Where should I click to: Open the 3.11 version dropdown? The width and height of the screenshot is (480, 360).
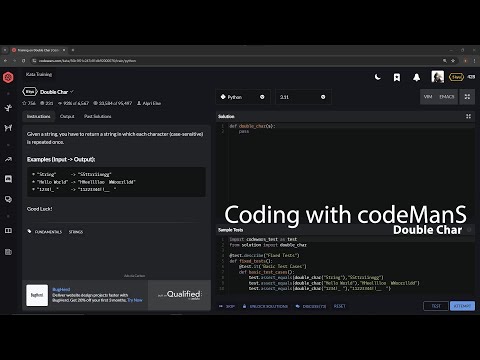303,97
